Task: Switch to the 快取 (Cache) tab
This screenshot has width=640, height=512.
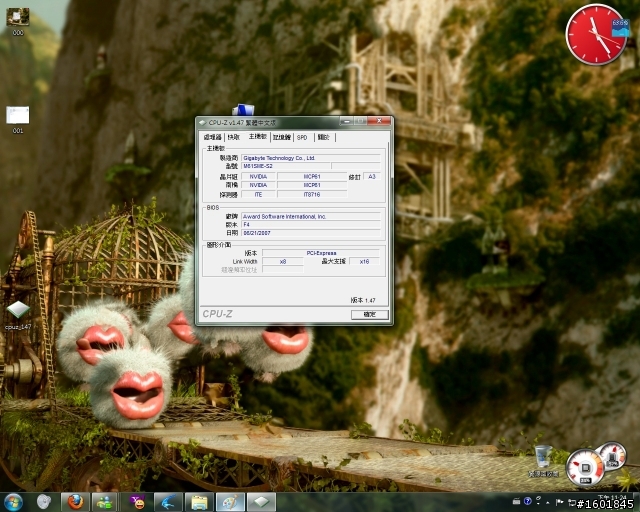Action: coord(234,137)
